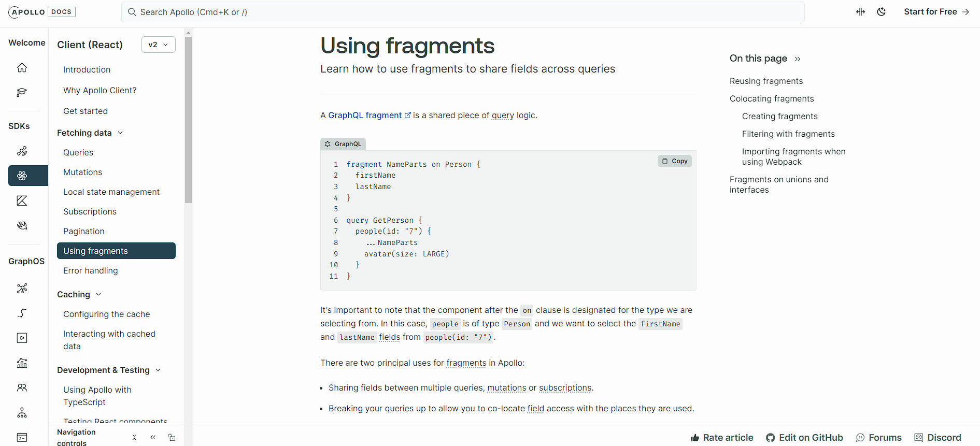Click Start for Free

click(x=936, y=12)
